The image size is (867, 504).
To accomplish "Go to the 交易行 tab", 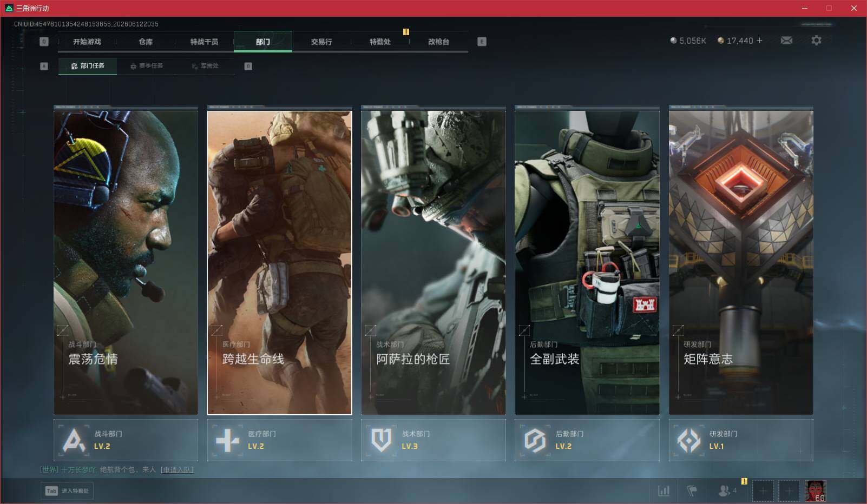I will coord(321,42).
